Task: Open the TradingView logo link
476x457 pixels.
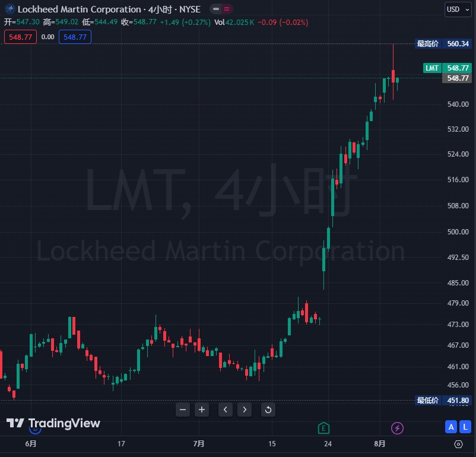Action: pyautogui.click(x=53, y=423)
